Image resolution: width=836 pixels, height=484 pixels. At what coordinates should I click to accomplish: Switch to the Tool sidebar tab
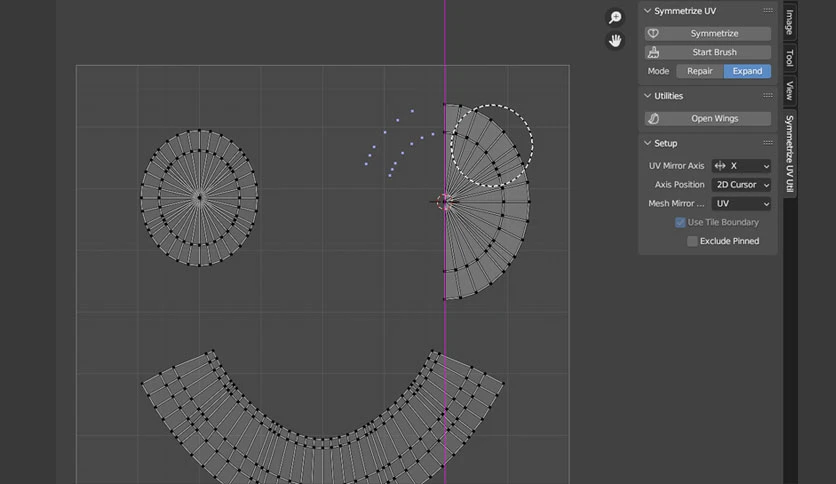(790, 58)
